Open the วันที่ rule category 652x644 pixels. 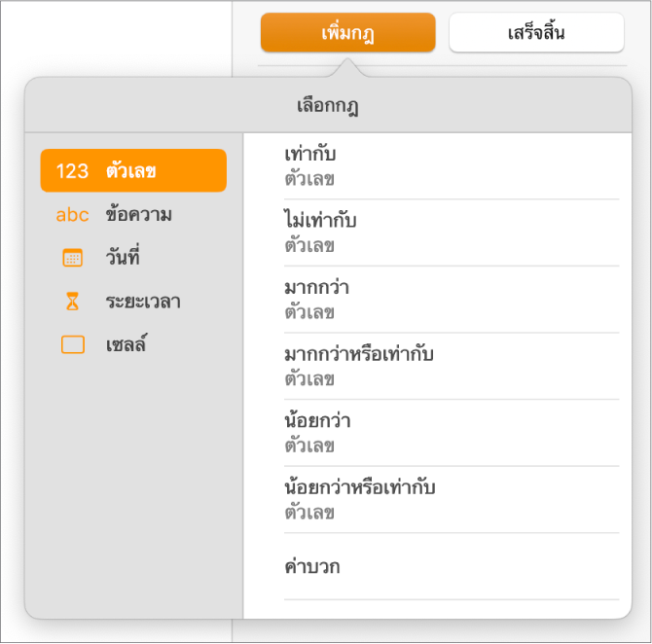coord(123,259)
